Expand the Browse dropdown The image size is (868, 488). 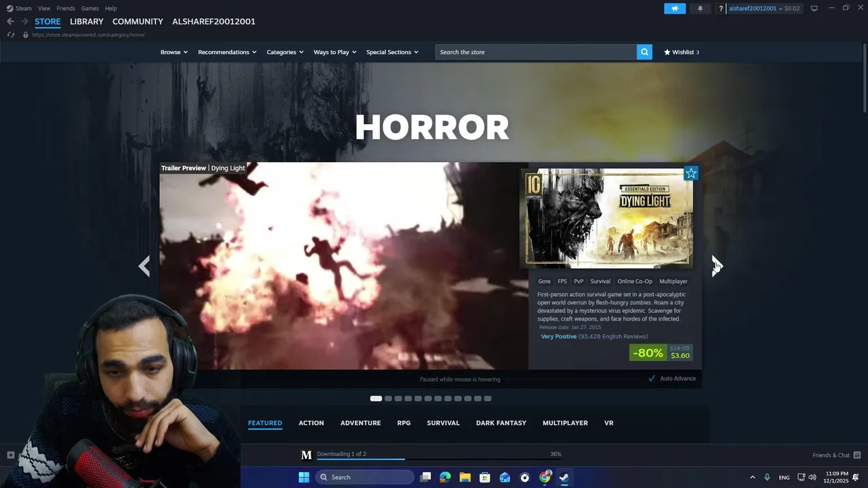pyautogui.click(x=174, y=52)
